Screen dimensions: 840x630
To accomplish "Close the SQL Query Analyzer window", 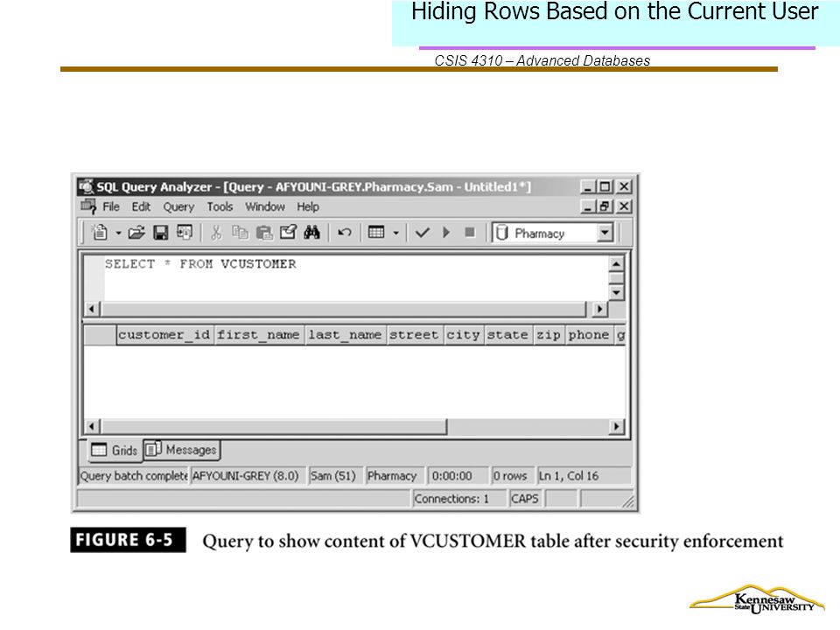I will point(624,187).
